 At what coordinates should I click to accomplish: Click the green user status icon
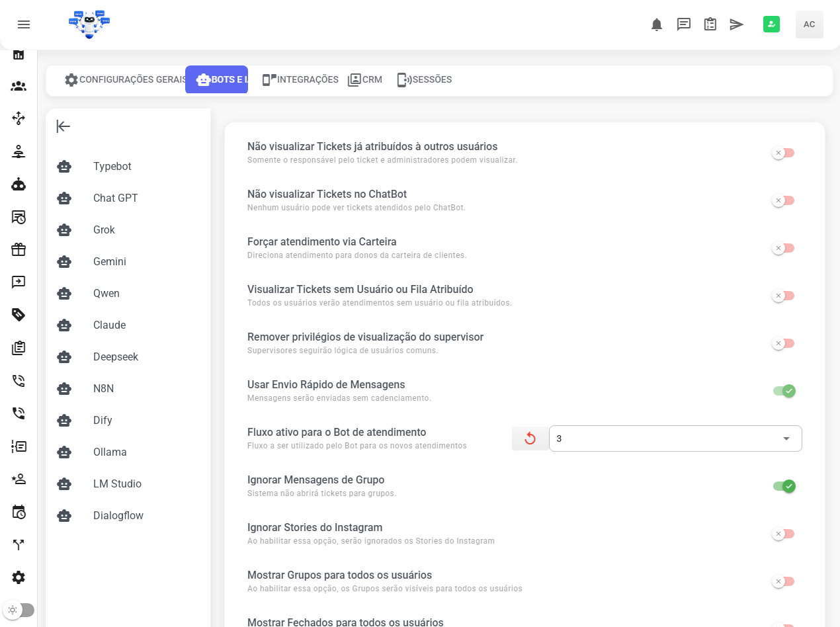click(x=771, y=24)
